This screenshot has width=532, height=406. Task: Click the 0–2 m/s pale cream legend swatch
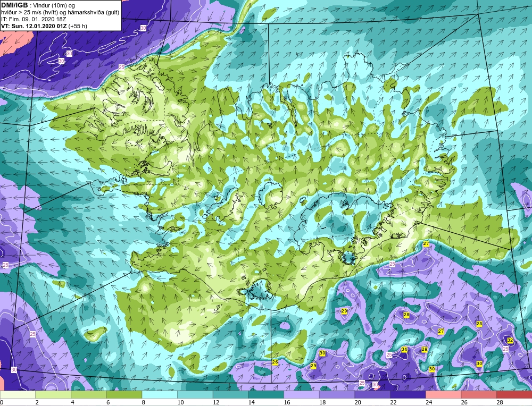click(x=18, y=395)
